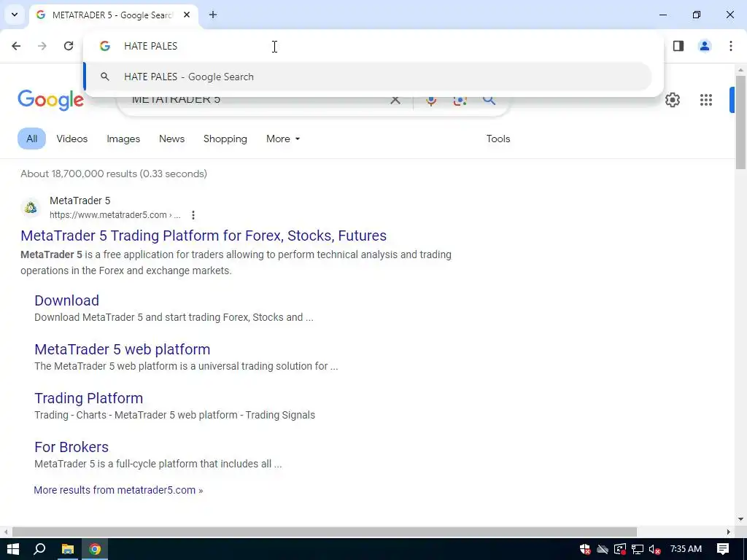Click the horizontal scrollbar thumb
Viewport: 747px width, 560px height.
tap(325, 532)
